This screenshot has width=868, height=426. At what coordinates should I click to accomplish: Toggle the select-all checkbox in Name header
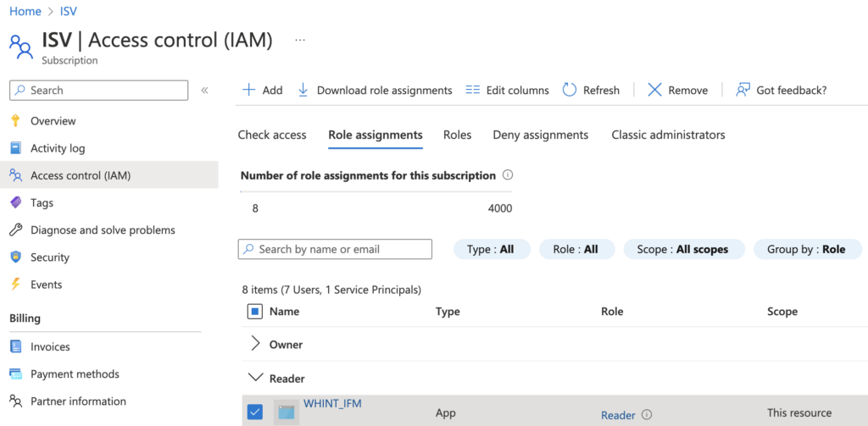pos(254,312)
